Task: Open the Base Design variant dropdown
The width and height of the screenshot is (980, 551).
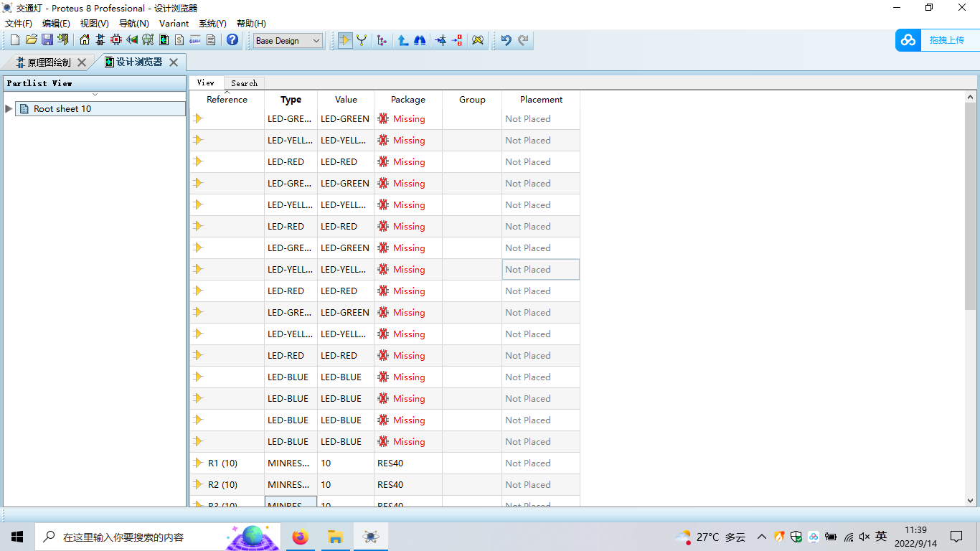Action: 288,41
